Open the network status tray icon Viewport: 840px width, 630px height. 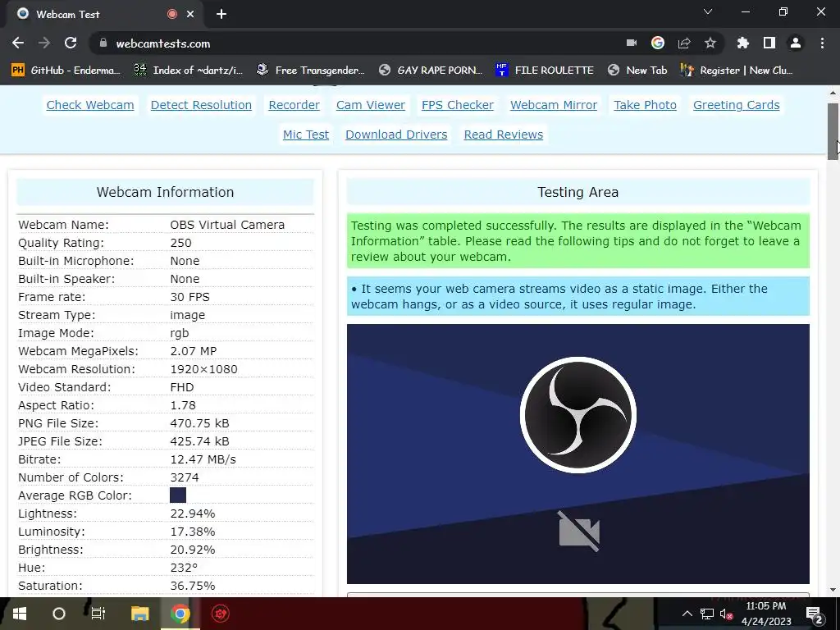tap(707, 614)
